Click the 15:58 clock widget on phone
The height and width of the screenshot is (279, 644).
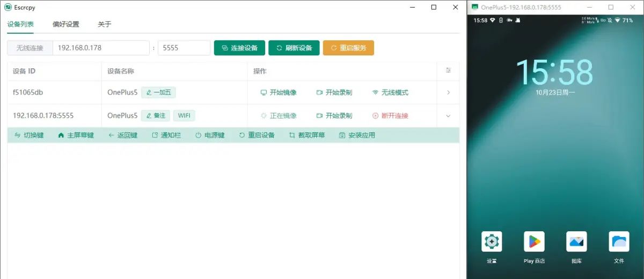coord(554,73)
